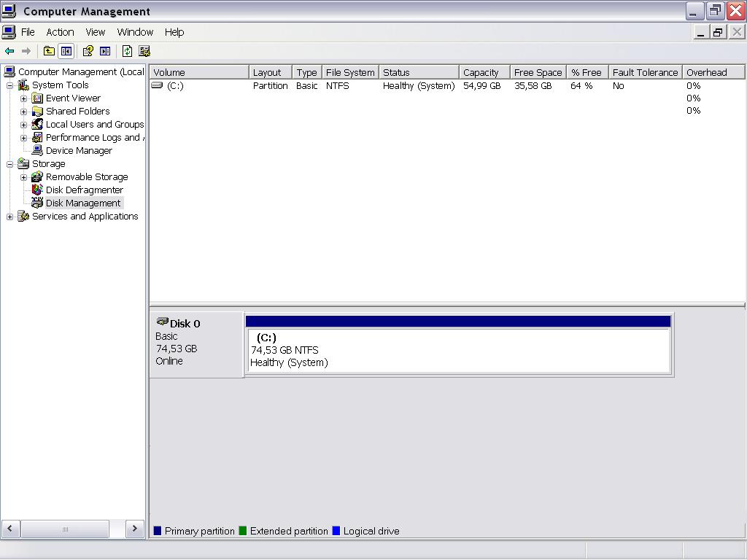This screenshot has width=747, height=560.
Task: Click the System Tools icon
Action: pos(23,85)
